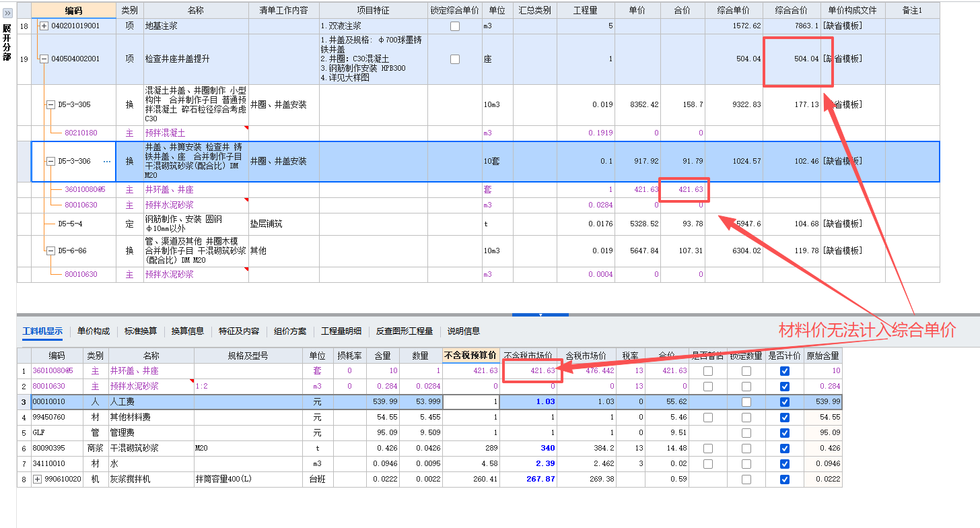Screen dimensions: 980x528
Task: Click the double-arrow panel expand icon
Action: tap(7, 13)
